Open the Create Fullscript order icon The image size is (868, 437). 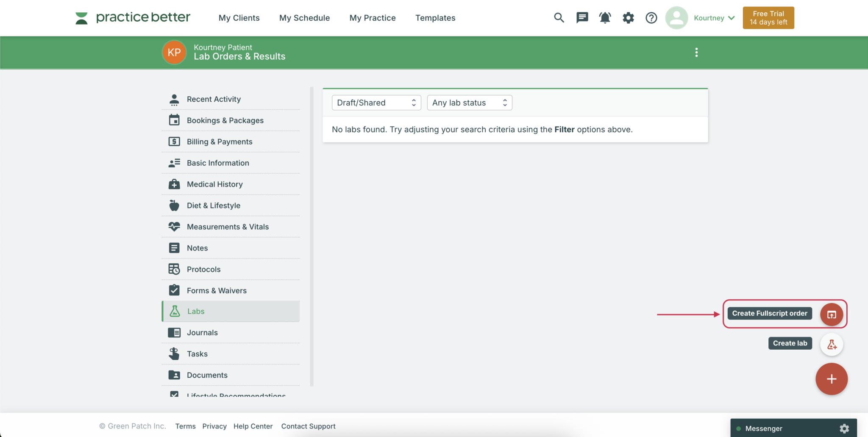[x=831, y=314]
